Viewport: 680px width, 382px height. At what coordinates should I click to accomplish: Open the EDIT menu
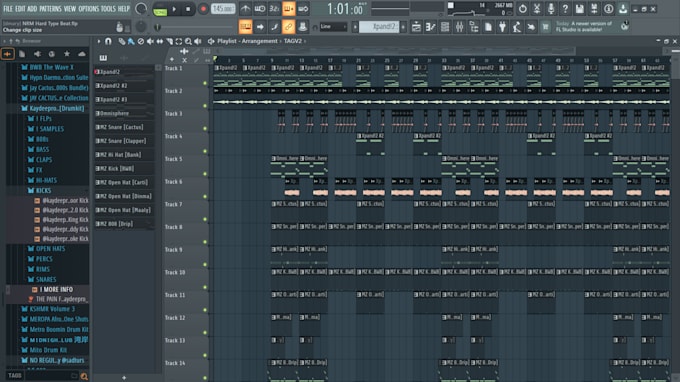[20, 9]
